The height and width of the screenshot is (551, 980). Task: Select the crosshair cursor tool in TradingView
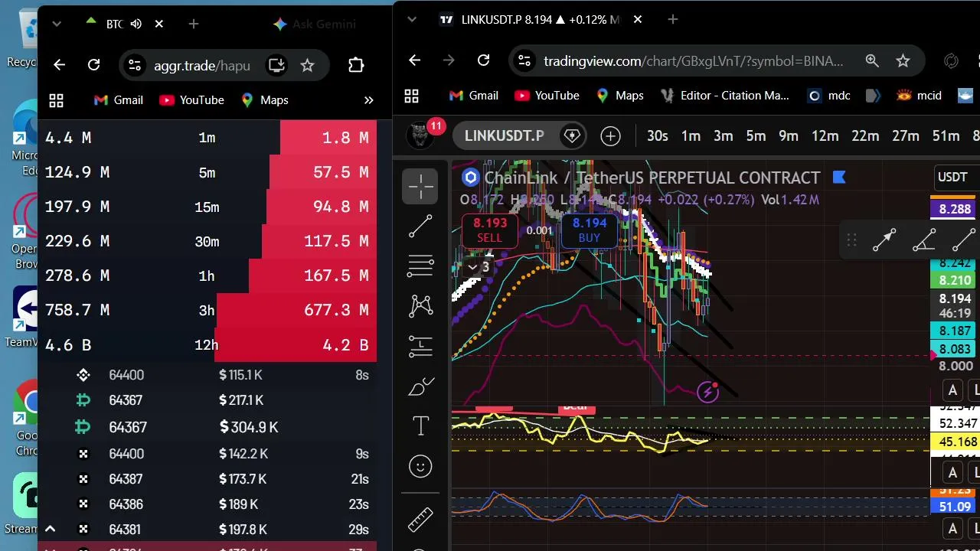[x=420, y=186]
